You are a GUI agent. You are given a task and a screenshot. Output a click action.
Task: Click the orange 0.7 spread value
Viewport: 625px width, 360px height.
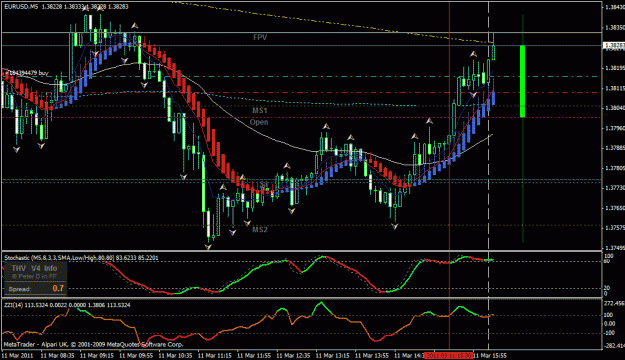coord(58,288)
